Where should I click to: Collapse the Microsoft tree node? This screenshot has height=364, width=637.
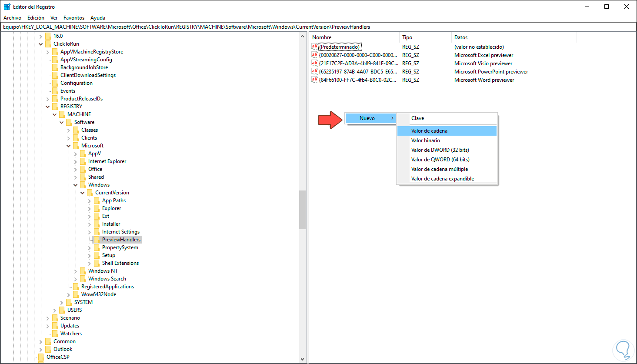[69, 146]
